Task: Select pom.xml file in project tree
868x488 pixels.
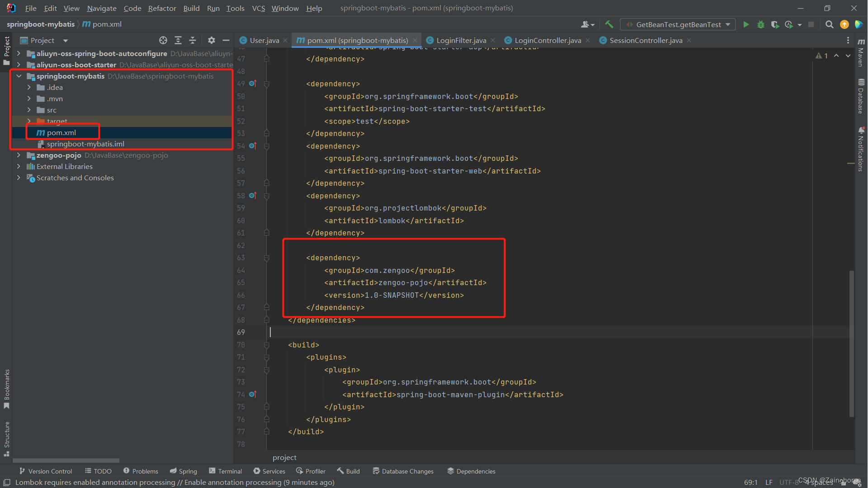Action: pyautogui.click(x=61, y=132)
